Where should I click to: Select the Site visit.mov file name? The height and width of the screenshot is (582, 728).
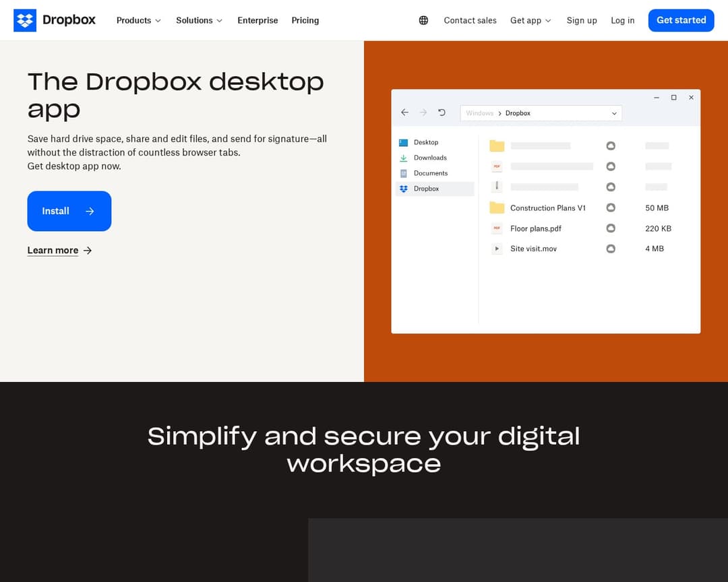point(533,249)
